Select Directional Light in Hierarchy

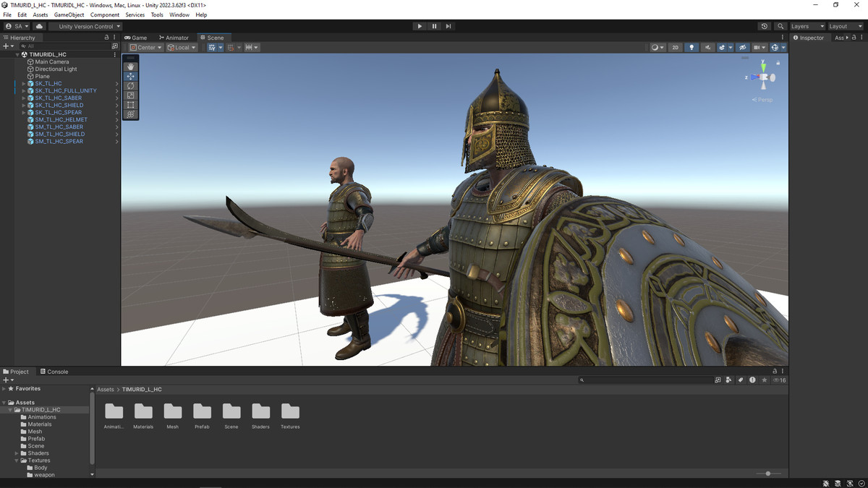(56, 69)
